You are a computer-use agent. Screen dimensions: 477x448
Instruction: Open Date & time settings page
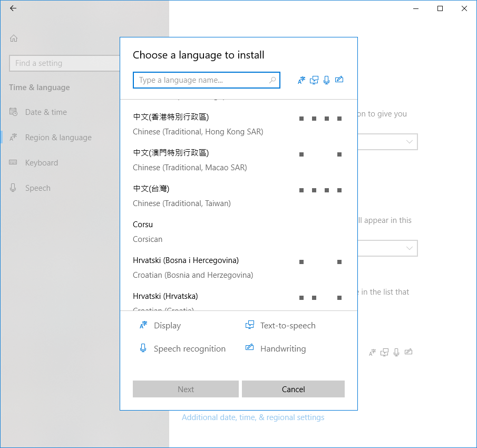pyautogui.click(x=46, y=112)
